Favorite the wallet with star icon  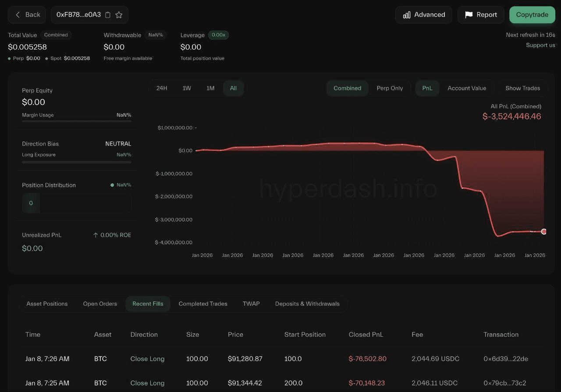119,15
